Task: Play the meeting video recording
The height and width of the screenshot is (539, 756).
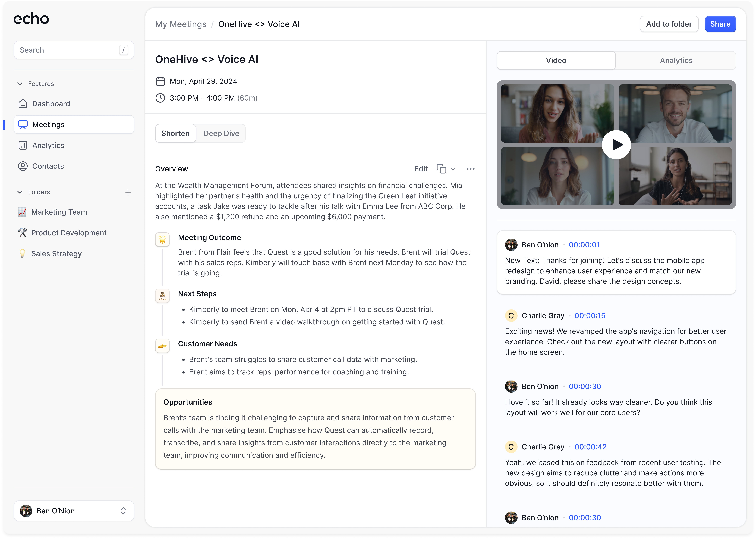Action: 616,144
